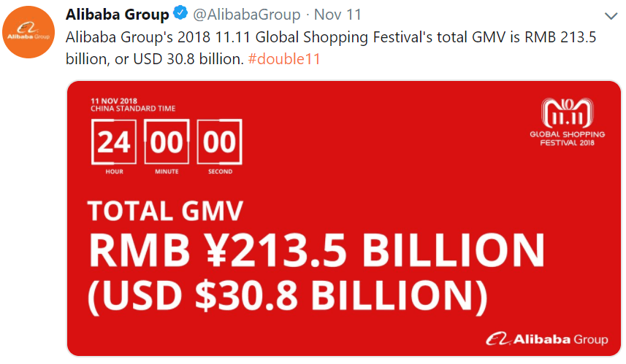626x364 pixels.
Task: Click the RMB ¥213.5 BILLION figure
Action: 316,249
